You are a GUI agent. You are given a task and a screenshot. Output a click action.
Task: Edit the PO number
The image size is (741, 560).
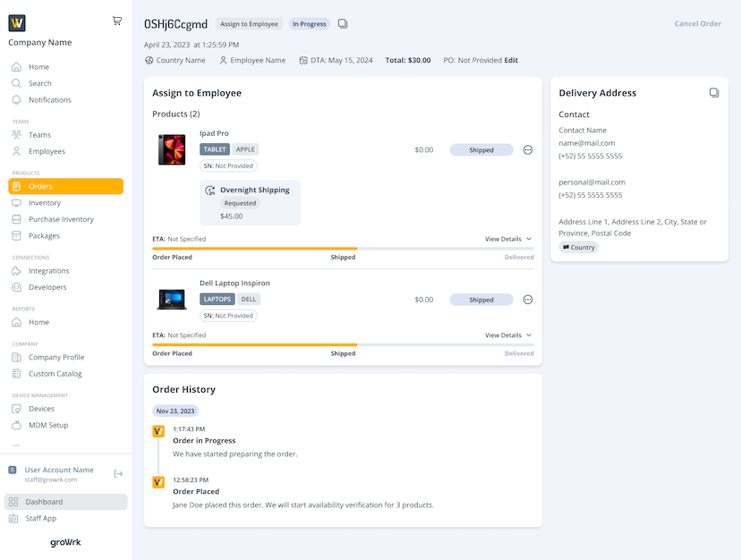pyautogui.click(x=511, y=61)
